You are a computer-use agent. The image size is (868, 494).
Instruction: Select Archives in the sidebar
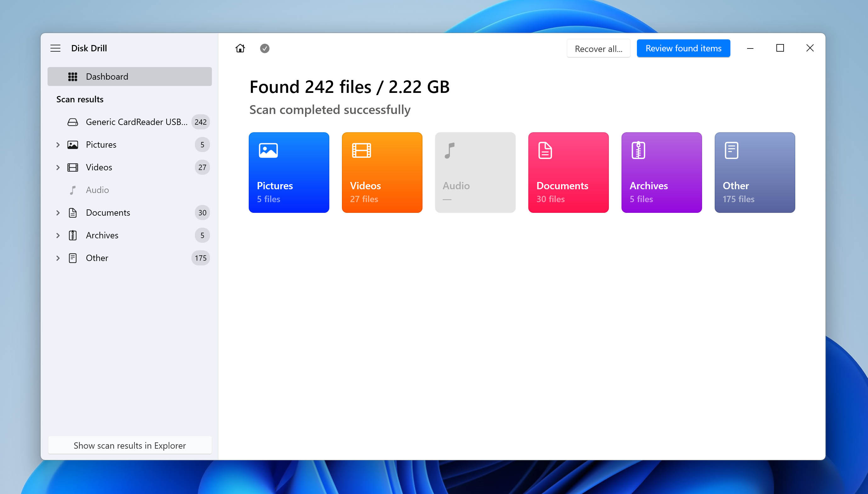coord(130,236)
